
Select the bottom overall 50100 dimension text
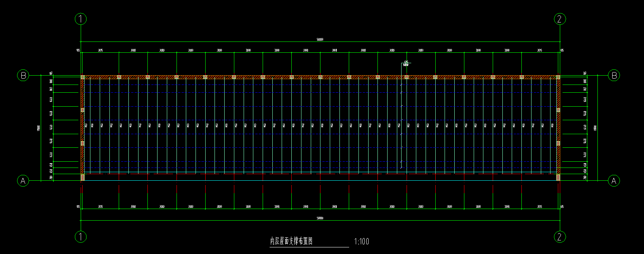tap(320, 218)
